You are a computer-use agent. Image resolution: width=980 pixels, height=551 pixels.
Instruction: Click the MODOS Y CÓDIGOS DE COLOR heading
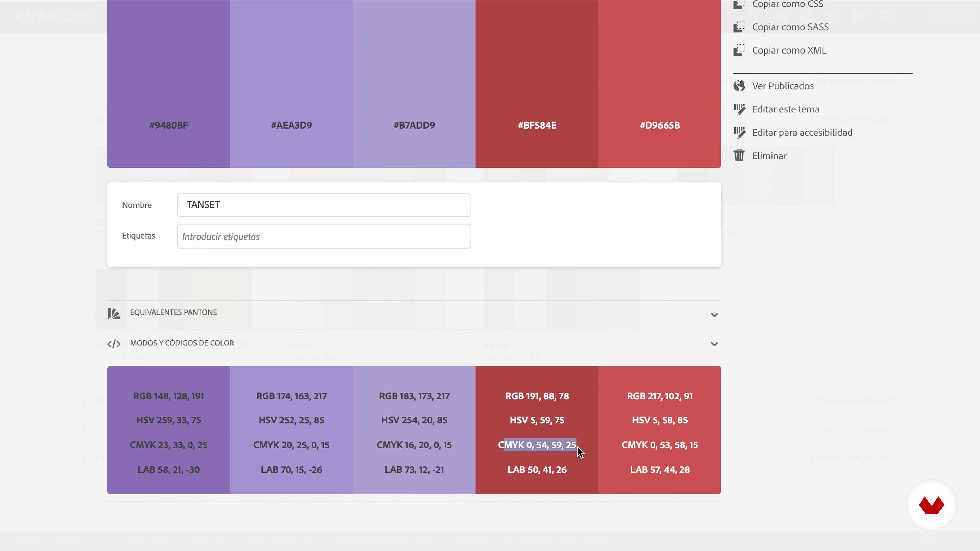point(182,343)
